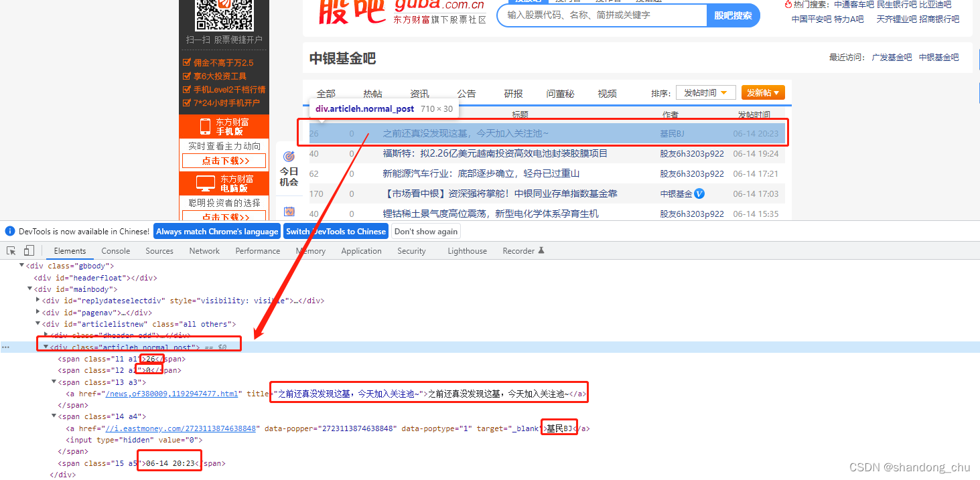Select the 全部 forum tab
This screenshot has height=480, width=980.
click(x=326, y=94)
